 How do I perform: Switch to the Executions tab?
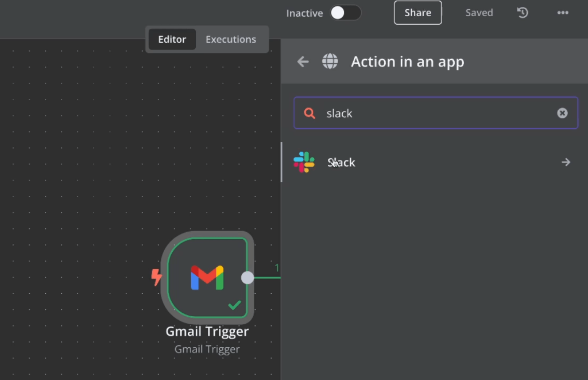click(x=231, y=40)
